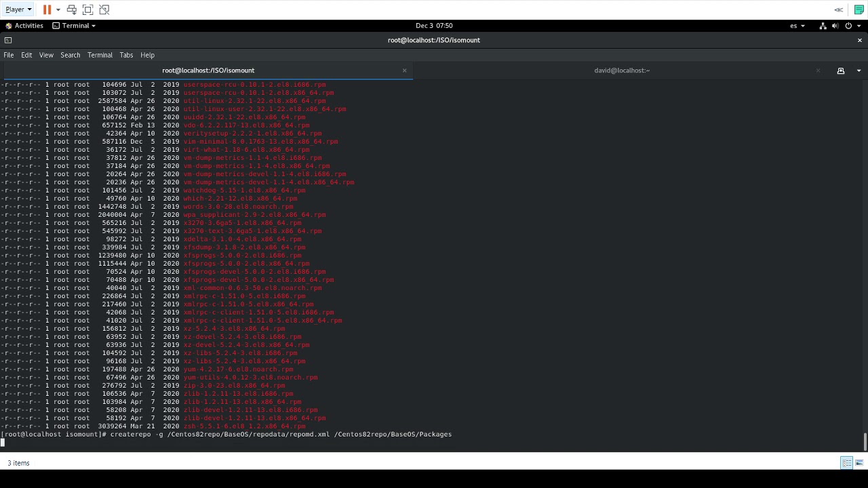This screenshot has height=488, width=868.
Task: Click the zip-3.0-23.el8.x86_64.rpm entry
Action: pos(234,386)
